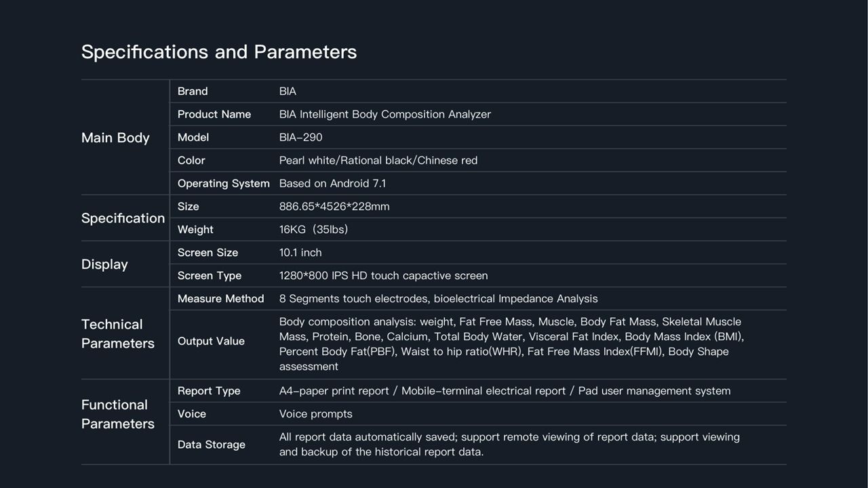The height and width of the screenshot is (488, 868).
Task: Select the Brand row label
Action: [x=193, y=91]
